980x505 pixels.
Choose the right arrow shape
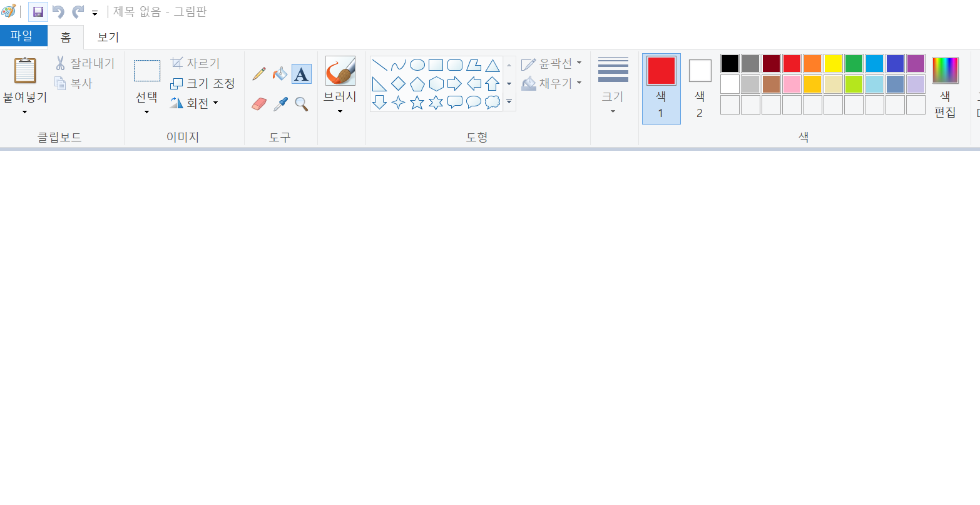pyautogui.click(x=455, y=84)
